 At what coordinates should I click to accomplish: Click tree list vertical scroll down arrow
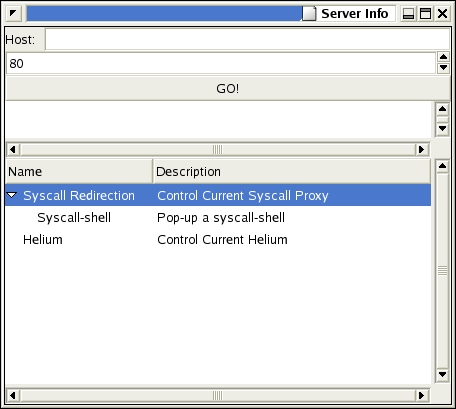tap(442, 375)
